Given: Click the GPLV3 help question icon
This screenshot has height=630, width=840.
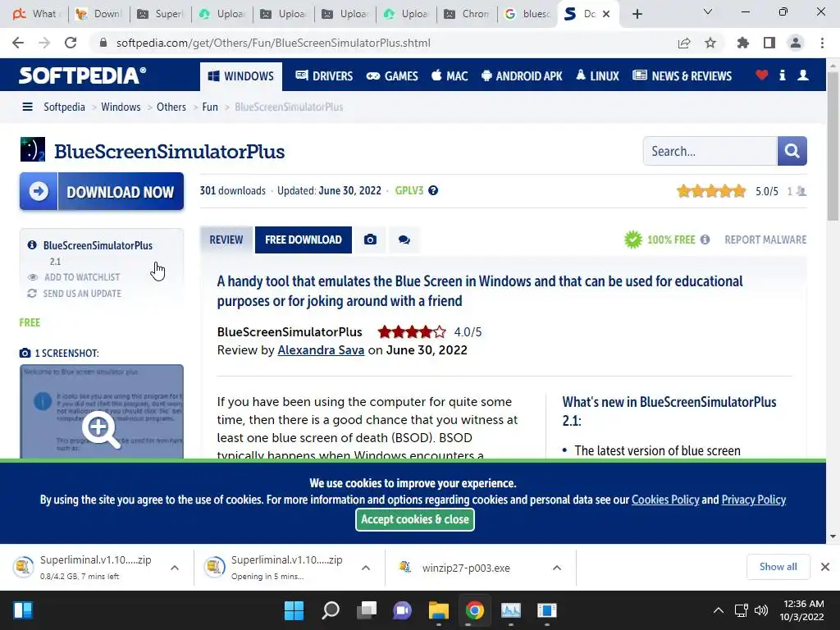Looking at the screenshot, I should coord(433,190).
